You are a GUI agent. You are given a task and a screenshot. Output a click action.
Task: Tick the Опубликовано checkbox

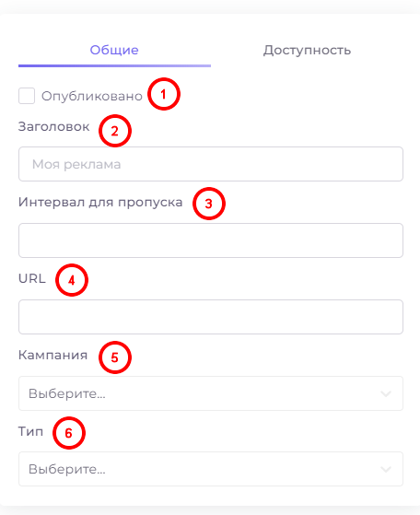tap(27, 96)
